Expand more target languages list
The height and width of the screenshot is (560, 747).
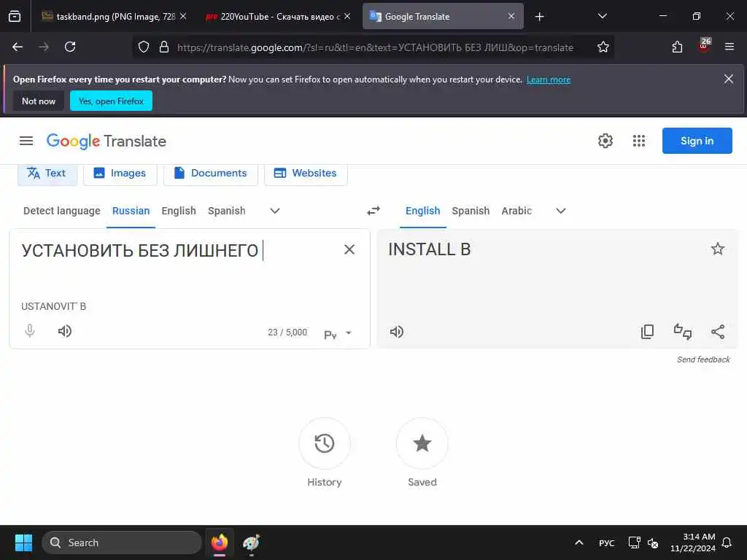point(561,211)
